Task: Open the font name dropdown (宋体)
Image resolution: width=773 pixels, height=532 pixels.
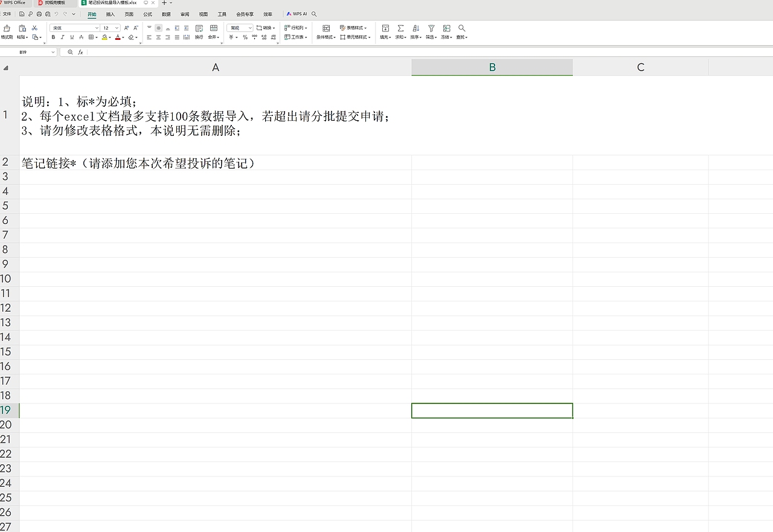Action: (x=97, y=28)
